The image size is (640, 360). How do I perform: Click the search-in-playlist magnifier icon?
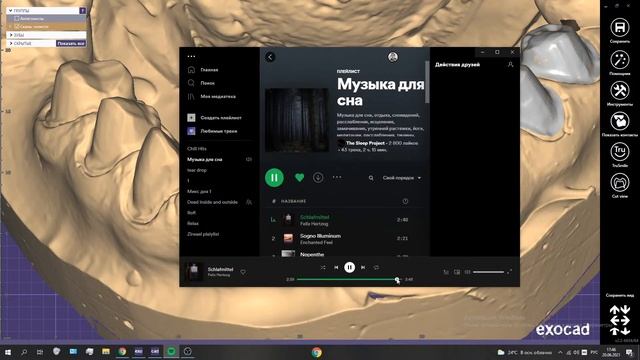[x=371, y=178]
